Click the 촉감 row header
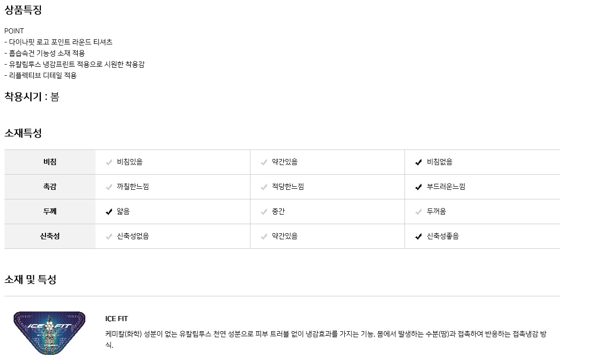Screen dimensions: 615x364 coord(50,187)
